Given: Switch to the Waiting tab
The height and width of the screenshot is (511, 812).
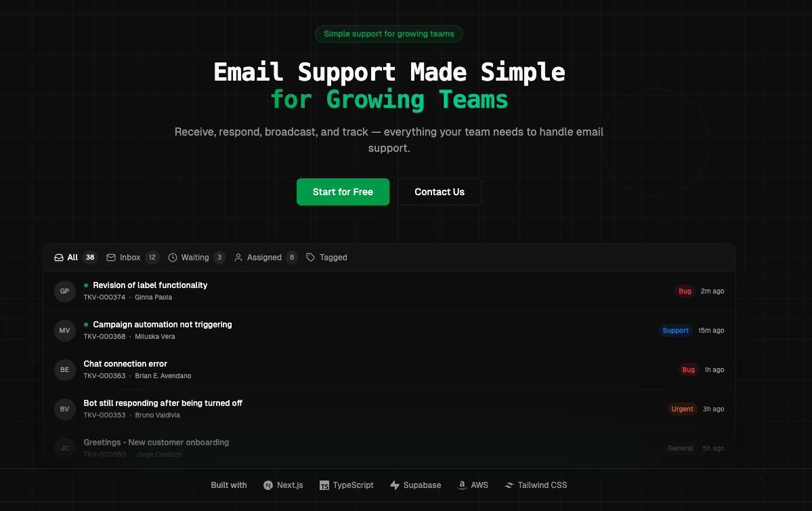Looking at the screenshot, I should click(196, 258).
